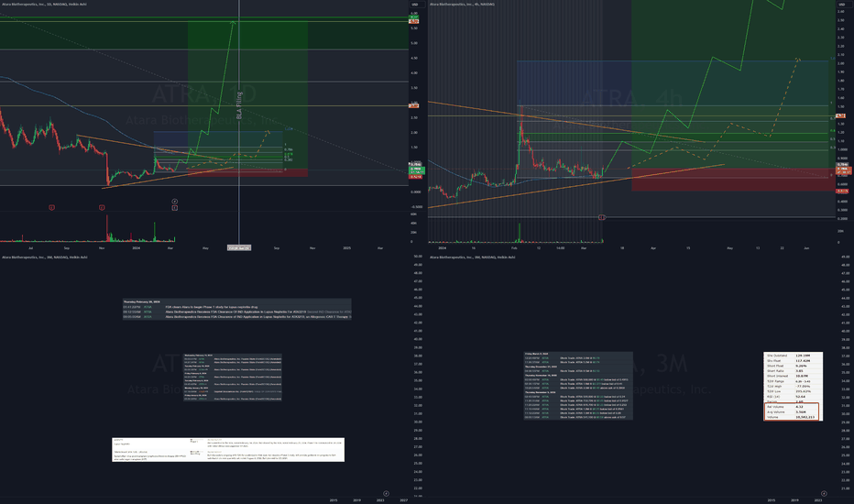
Task: Click the '2.00' price label on the 4h price scale
Action: coord(841,63)
